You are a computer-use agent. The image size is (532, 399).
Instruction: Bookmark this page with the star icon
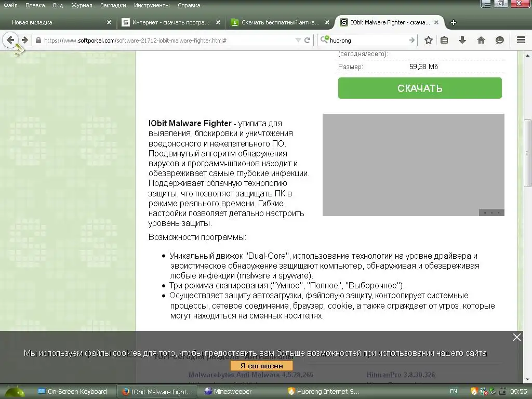click(x=429, y=40)
